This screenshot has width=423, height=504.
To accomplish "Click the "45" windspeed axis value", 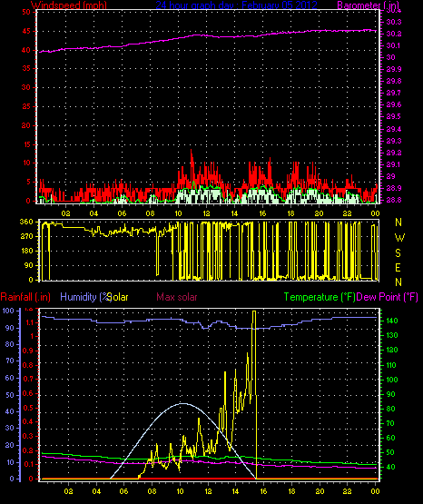I will coord(26,32).
